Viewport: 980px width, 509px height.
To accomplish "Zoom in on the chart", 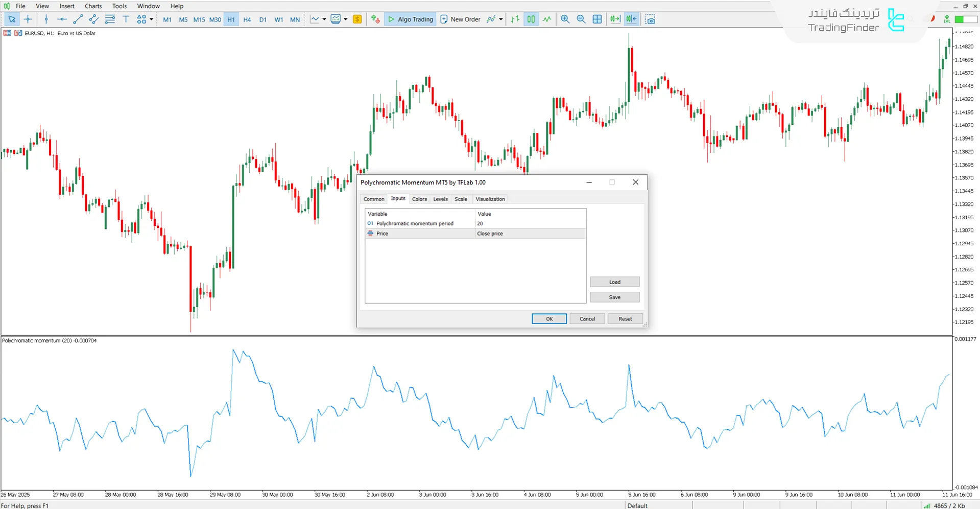I will [x=565, y=19].
